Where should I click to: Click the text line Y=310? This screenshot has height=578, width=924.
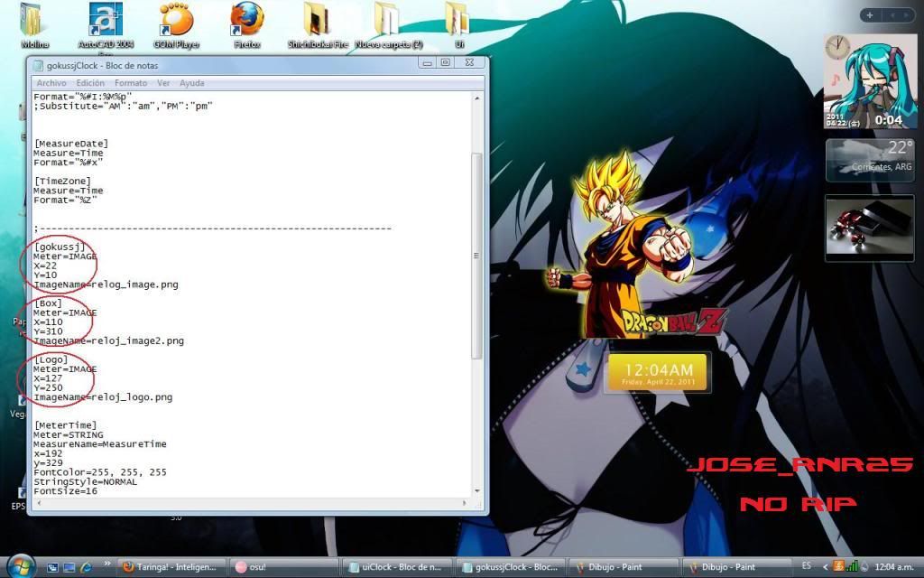tap(49, 331)
